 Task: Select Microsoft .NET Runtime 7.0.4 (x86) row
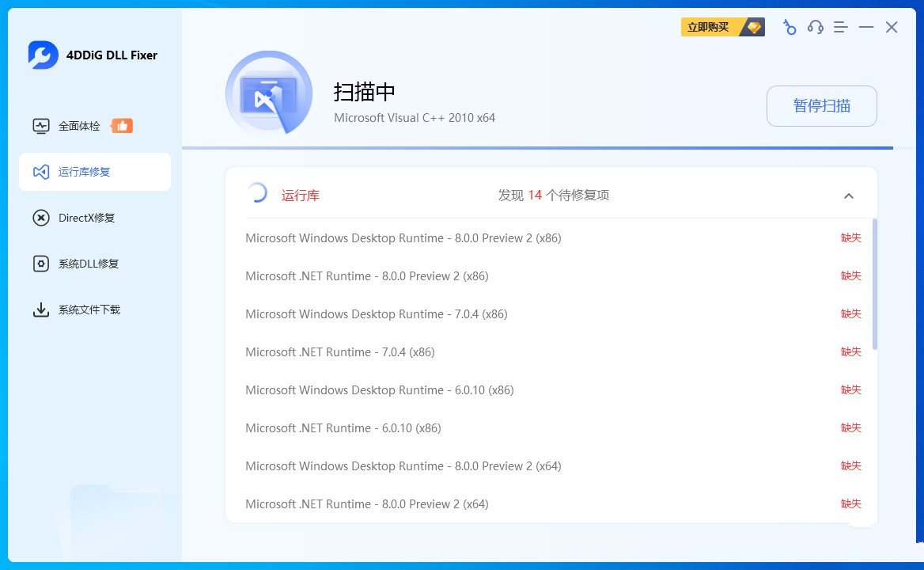(553, 352)
